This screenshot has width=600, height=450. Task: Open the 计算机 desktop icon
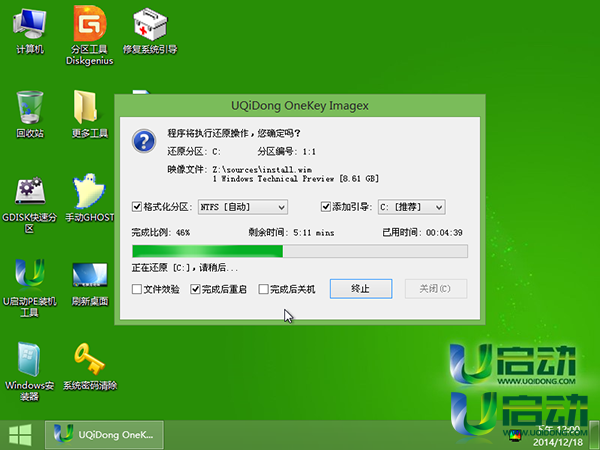tap(30, 31)
